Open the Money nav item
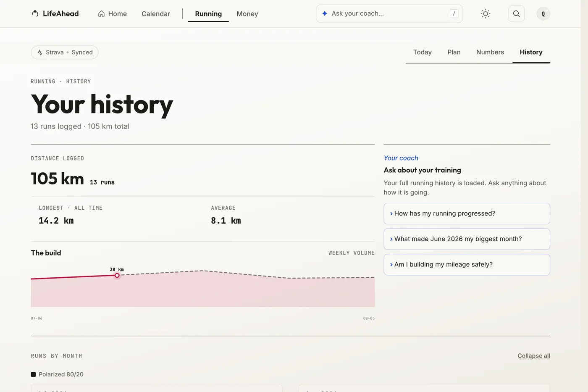Viewport: 588px width, 392px height. [247, 14]
